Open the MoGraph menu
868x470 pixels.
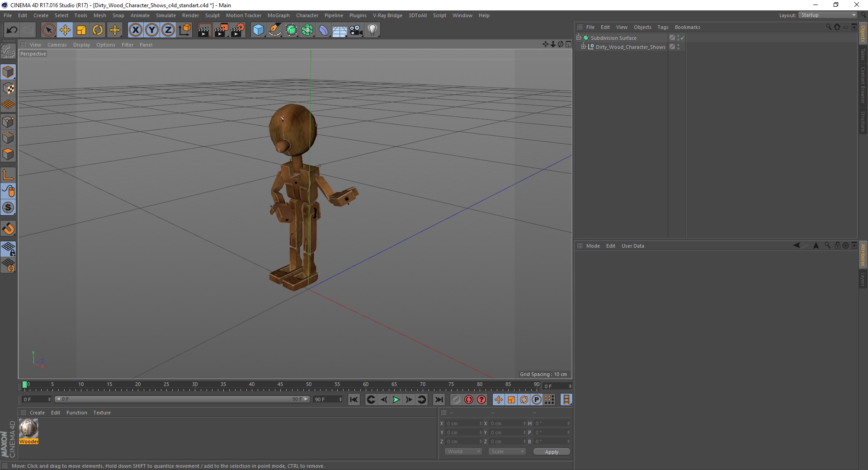(278, 15)
